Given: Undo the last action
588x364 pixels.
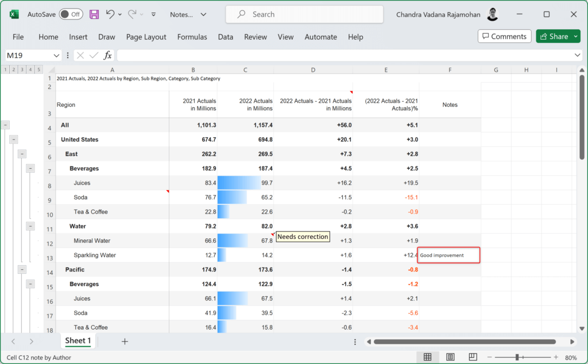Looking at the screenshot, I should (110, 14).
